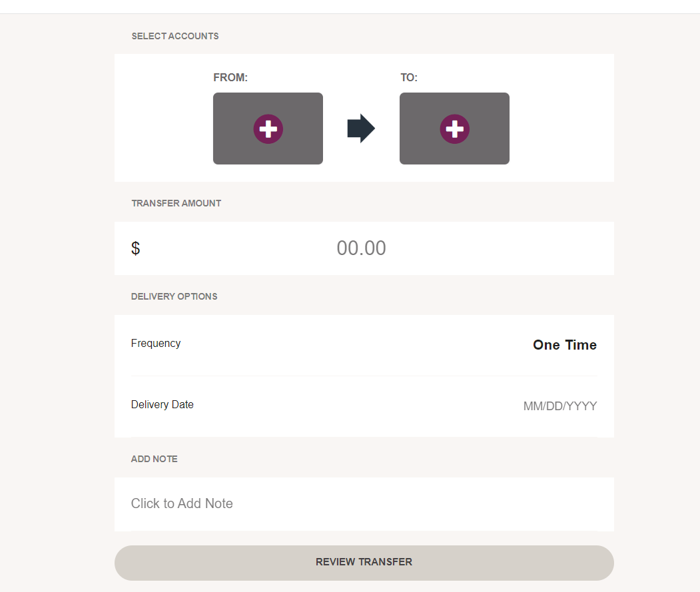Image resolution: width=700 pixels, height=592 pixels.
Task: Click the ADD NOTE heading
Action: point(154,459)
